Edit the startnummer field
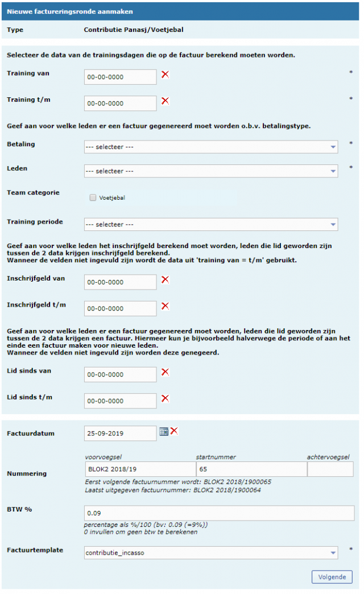Image resolution: width=364 pixels, height=594 pixels. pos(251,469)
